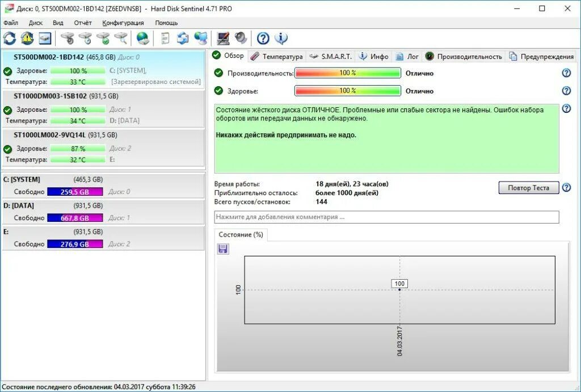
Task: Select disk ST1000DM003-1SB102 in the list
Action: coord(103,108)
